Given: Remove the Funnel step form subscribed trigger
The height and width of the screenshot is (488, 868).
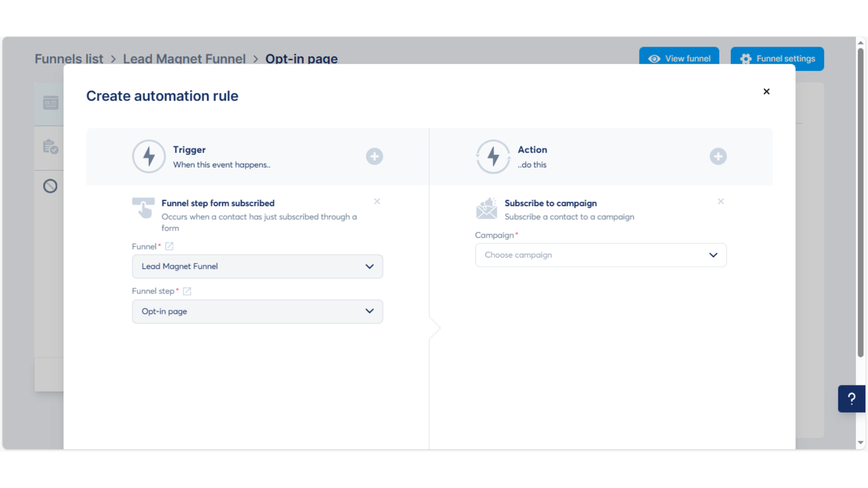Looking at the screenshot, I should [377, 201].
